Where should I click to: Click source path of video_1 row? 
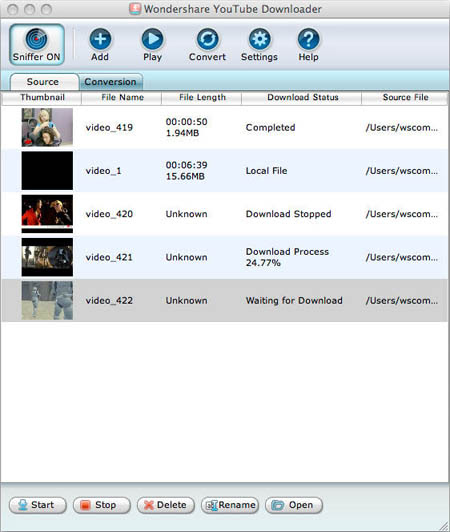[x=402, y=171]
